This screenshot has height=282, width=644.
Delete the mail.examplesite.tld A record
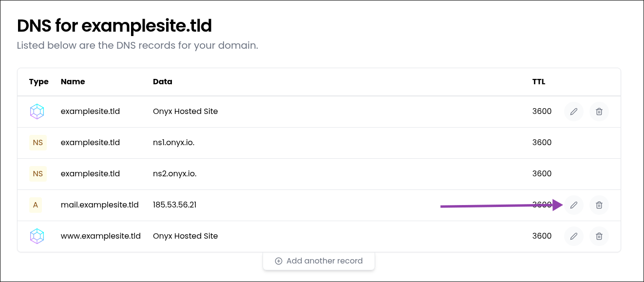599,205
